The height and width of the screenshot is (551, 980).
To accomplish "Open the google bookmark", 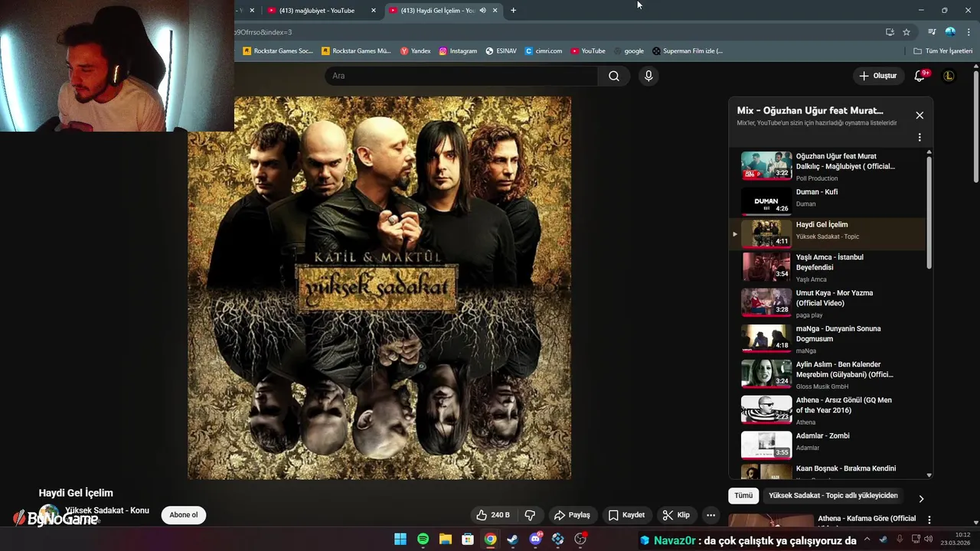I will point(629,51).
